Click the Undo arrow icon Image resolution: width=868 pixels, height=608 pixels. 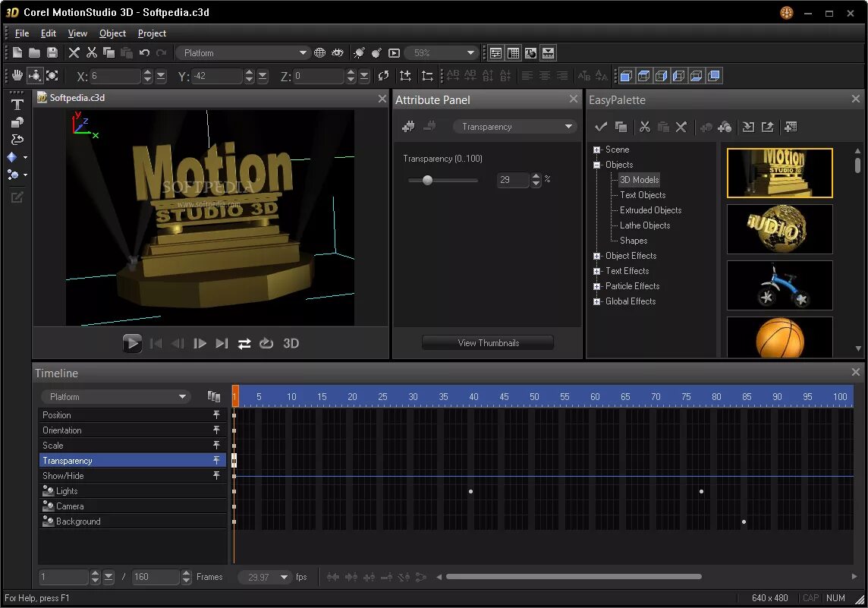144,53
